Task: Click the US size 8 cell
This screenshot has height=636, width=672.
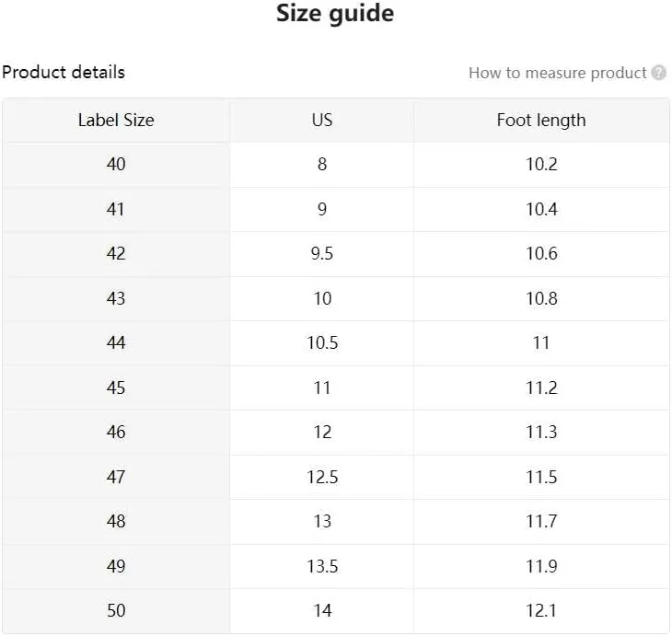Action: tap(322, 165)
